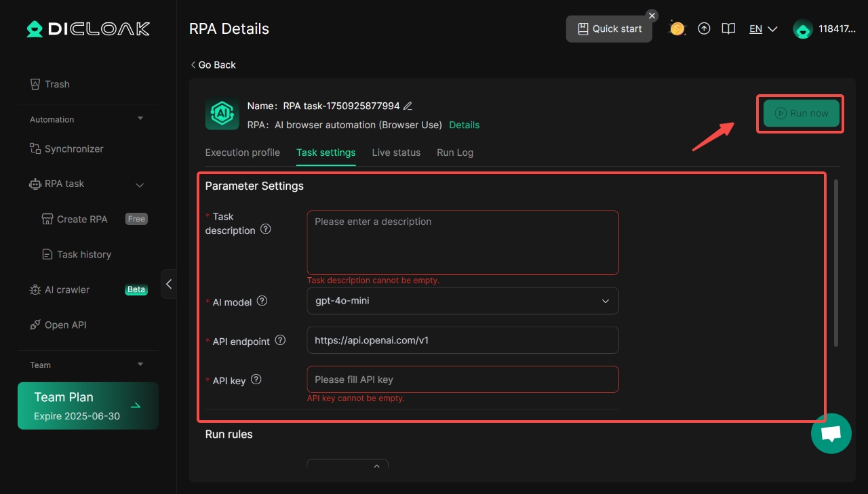This screenshot has width=868, height=494.
Task: Click the gold coin icon
Action: click(x=677, y=28)
